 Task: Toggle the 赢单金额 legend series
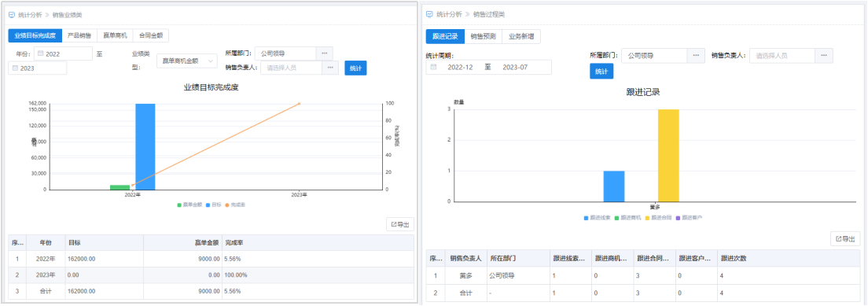[189, 205]
